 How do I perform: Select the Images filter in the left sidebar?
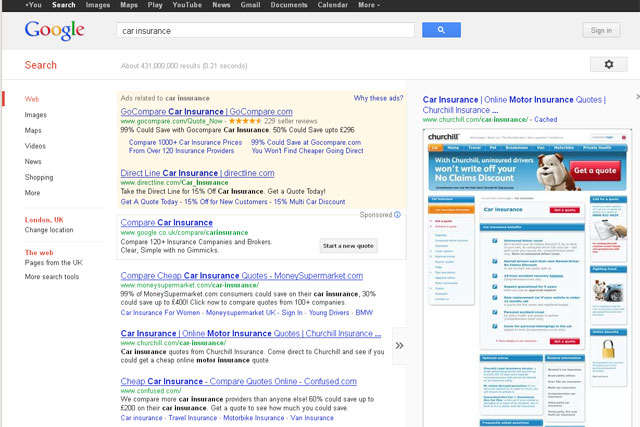(x=36, y=115)
